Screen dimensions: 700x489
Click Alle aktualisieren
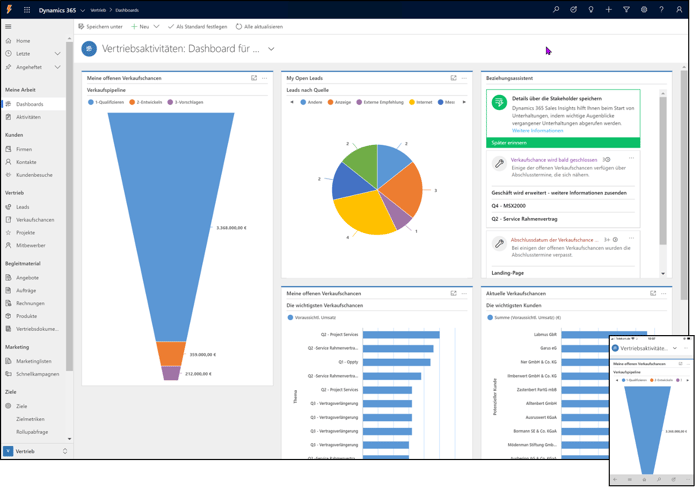tap(259, 27)
